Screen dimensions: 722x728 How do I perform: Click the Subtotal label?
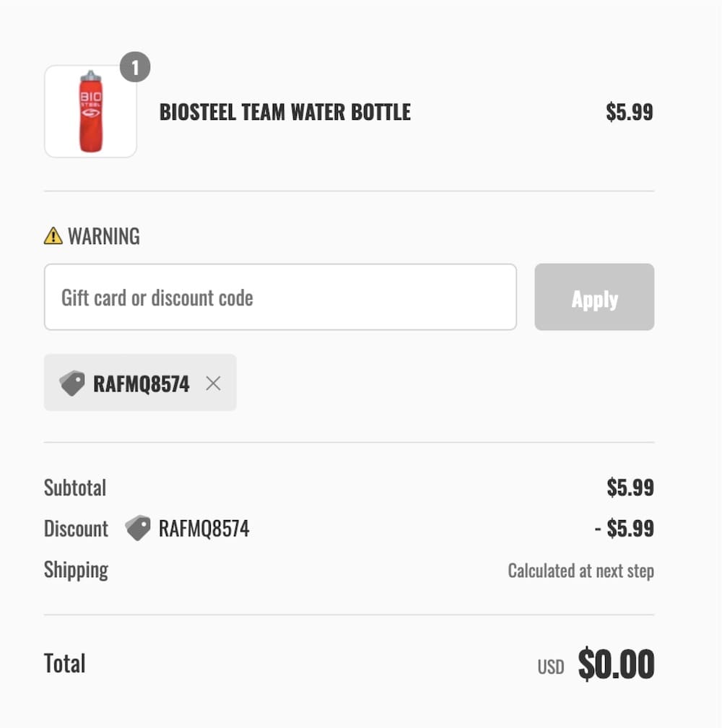coord(74,487)
